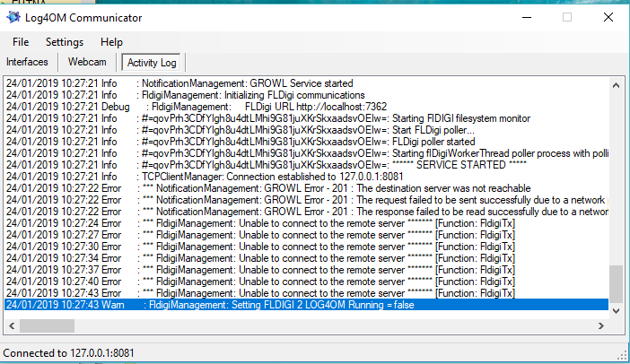Select the 'Start FLDigi poller...' log line

click(307, 130)
